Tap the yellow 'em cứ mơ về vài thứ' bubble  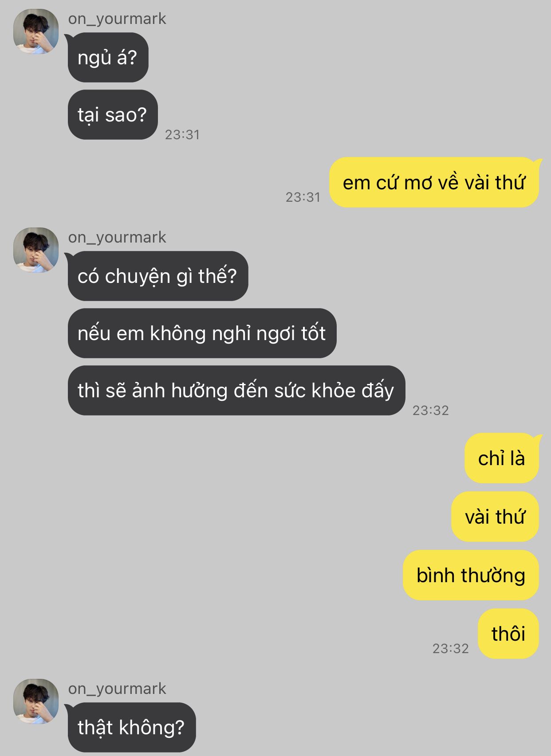click(434, 182)
